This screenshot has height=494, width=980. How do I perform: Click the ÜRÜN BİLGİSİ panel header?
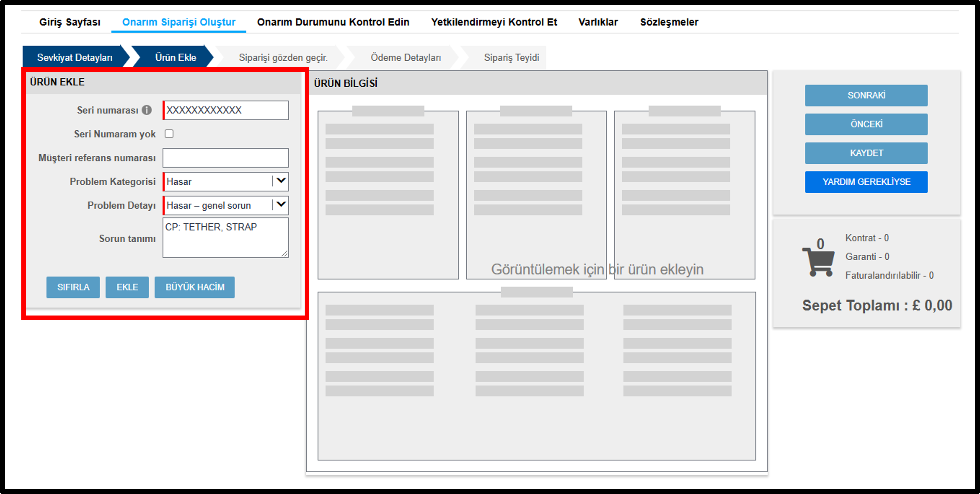[537, 83]
